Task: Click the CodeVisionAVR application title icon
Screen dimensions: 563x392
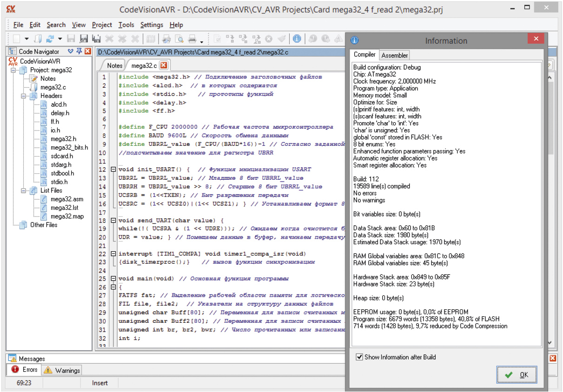Action: pos(11,9)
